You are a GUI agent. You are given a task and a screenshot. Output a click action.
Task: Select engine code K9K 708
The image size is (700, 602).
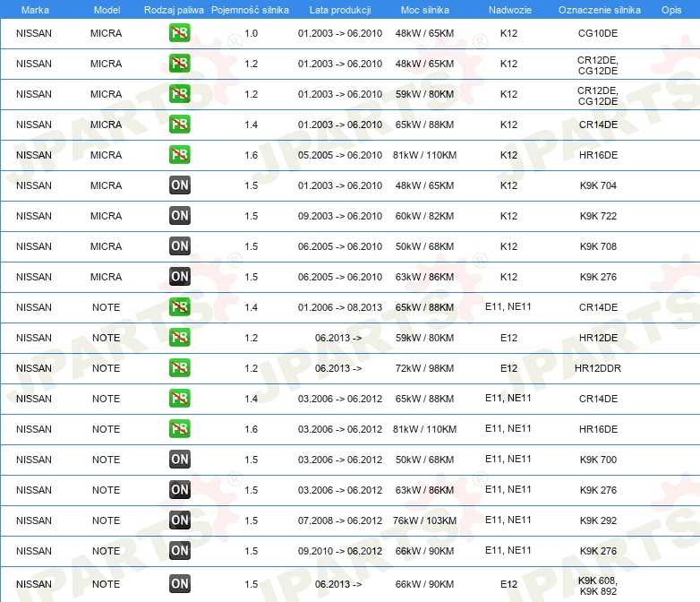click(x=598, y=246)
